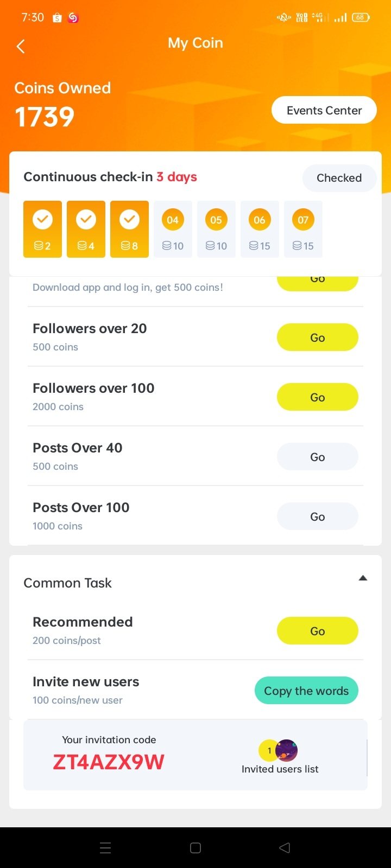
Task: Tap the day 04 coin reward
Action: (173, 229)
